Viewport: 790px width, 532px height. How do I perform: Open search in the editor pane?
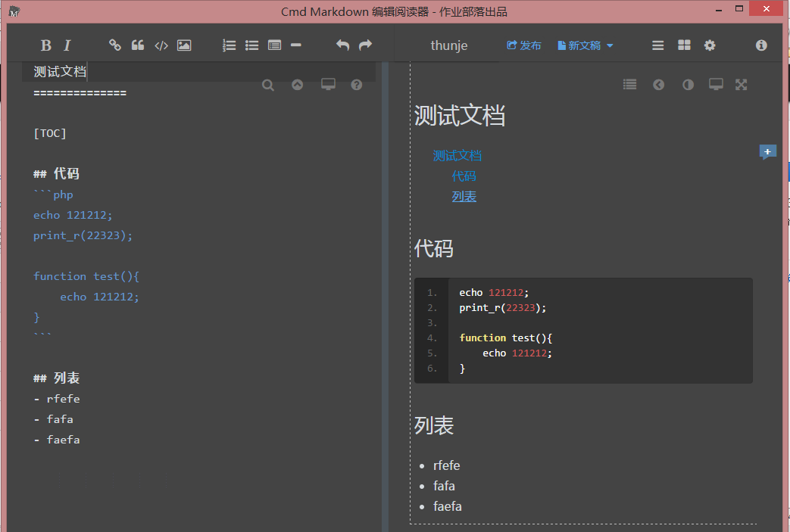(x=268, y=85)
